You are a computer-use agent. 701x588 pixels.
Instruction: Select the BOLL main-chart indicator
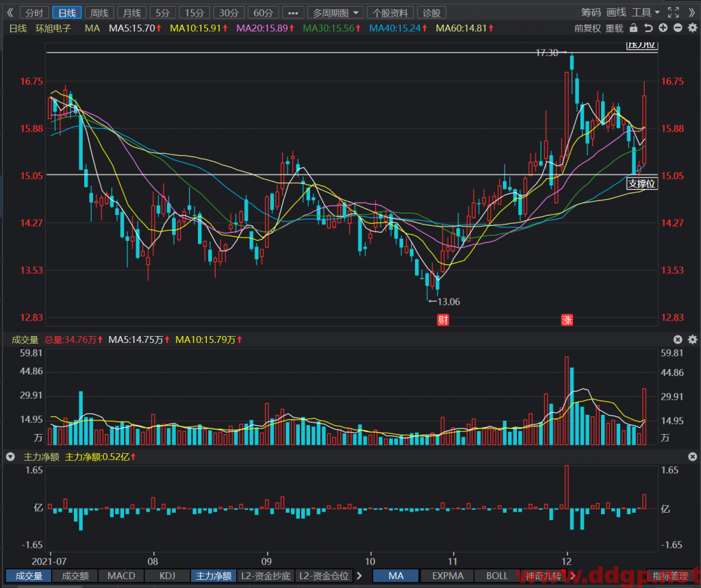click(x=497, y=576)
